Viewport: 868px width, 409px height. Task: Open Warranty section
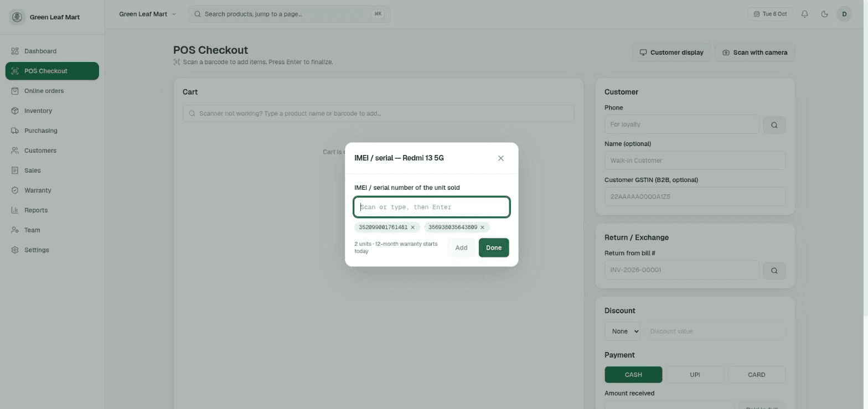(x=52, y=190)
